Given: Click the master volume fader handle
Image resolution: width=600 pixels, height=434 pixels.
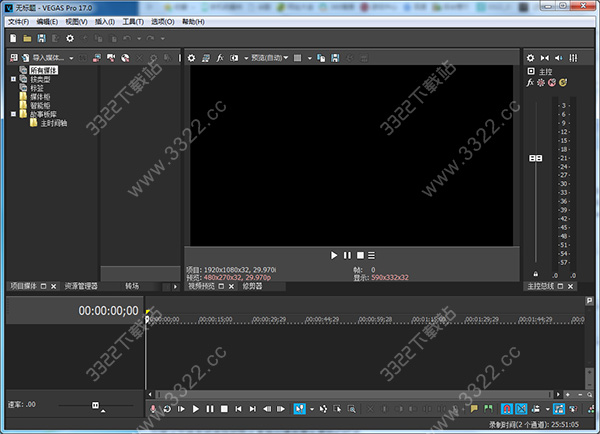Looking at the screenshot, I should tap(535, 158).
